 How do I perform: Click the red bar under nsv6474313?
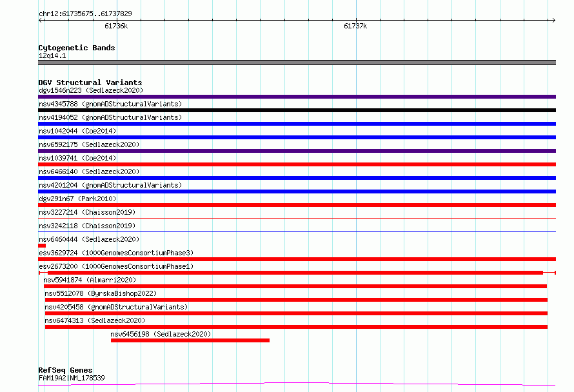pyautogui.click(x=296, y=327)
